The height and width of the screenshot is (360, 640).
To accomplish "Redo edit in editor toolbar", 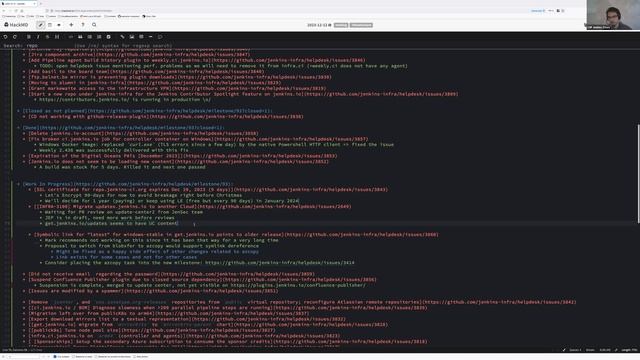I will tap(15, 37).
